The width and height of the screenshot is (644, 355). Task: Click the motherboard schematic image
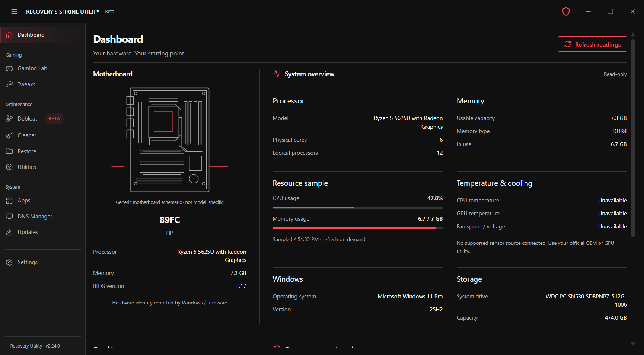coord(169,140)
